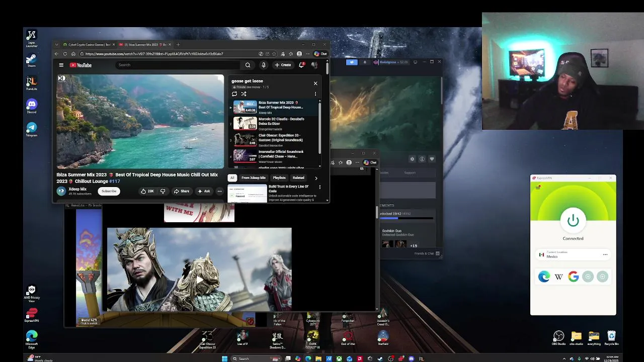
Task: Open Xdeep Mix channel avatar
Action: [x=61, y=191]
